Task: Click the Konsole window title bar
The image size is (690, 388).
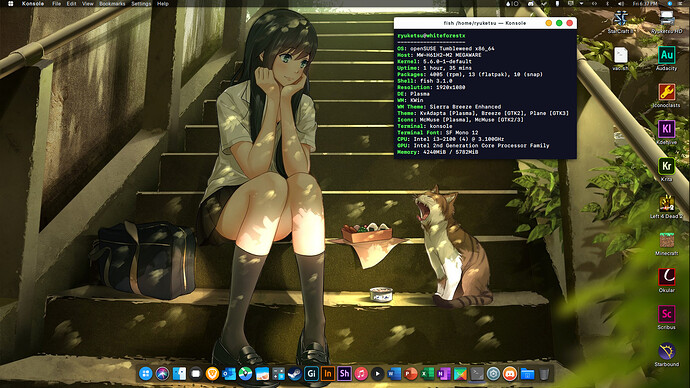Action: click(x=485, y=23)
